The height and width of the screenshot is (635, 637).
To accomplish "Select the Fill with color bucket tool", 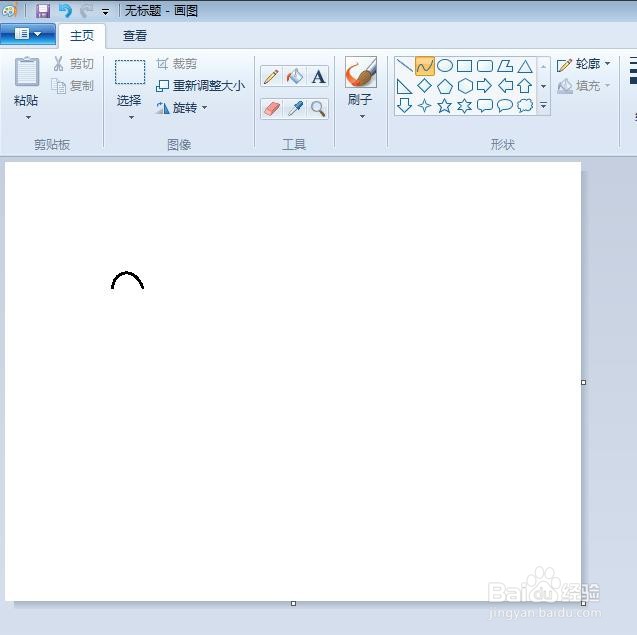I will point(295,76).
